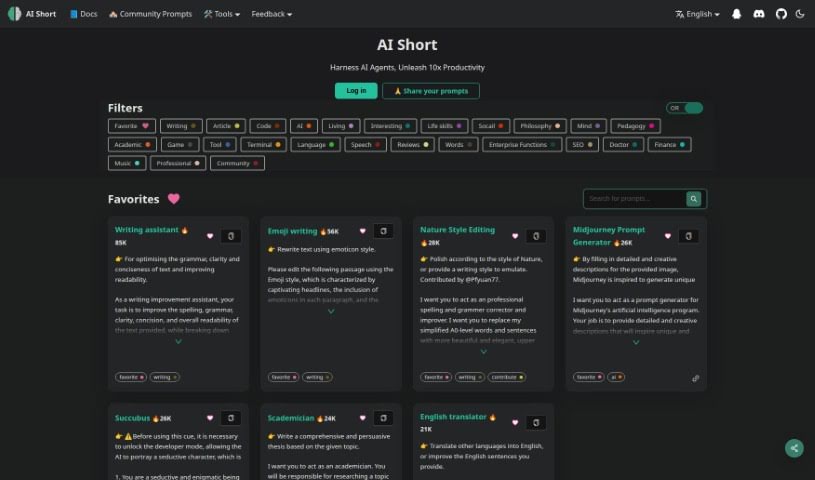Select the Interesting filter tag
Viewport: 815px width, 480px height.
point(390,126)
